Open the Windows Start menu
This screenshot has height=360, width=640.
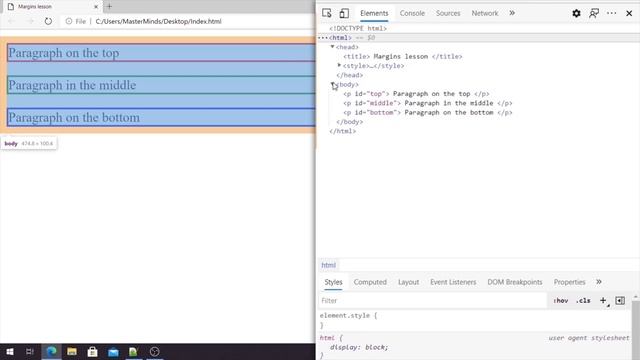[10, 351]
